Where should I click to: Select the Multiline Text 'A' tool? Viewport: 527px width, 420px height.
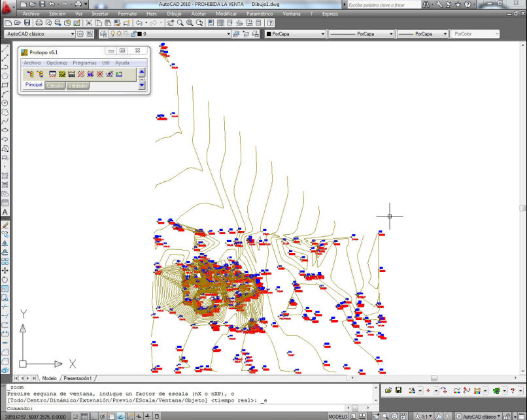(x=5, y=212)
